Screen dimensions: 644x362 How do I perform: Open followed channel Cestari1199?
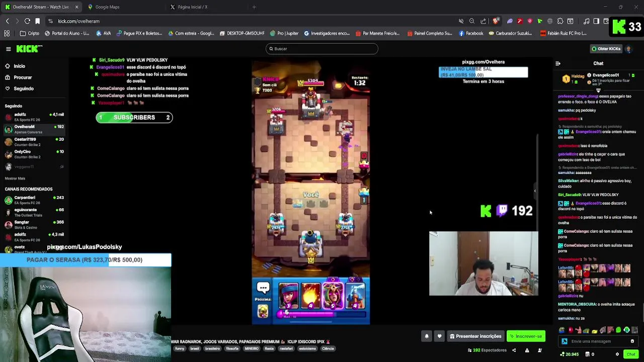(34, 142)
